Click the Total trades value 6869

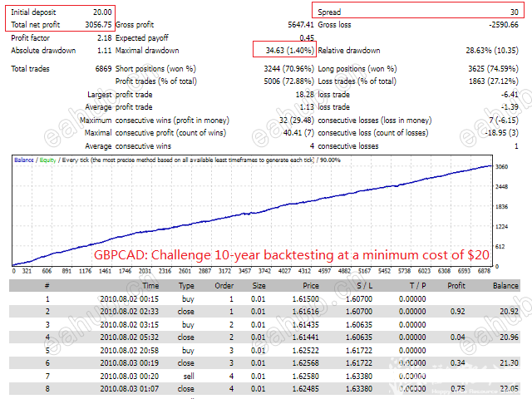(103, 69)
